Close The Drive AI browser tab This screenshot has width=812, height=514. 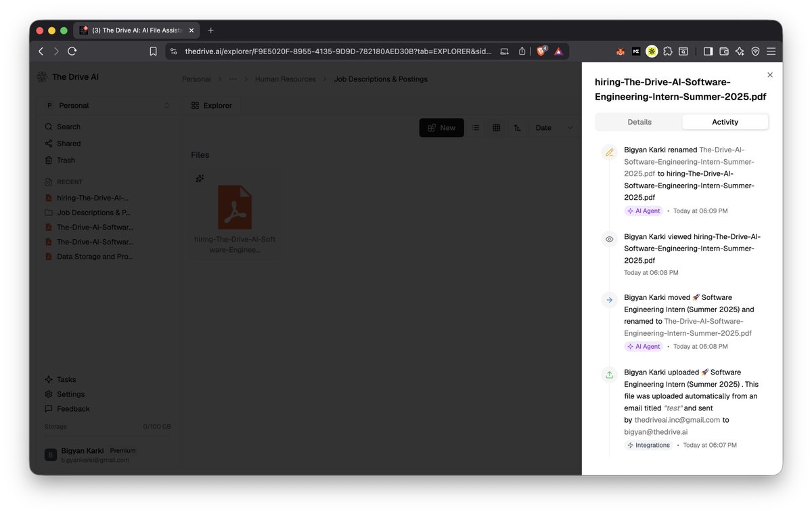pos(192,30)
